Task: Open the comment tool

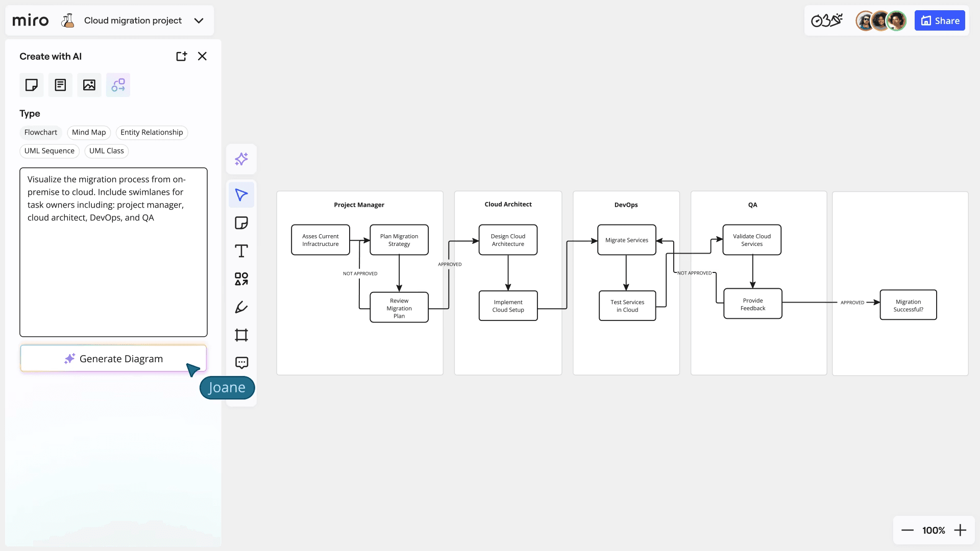Action: (241, 363)
